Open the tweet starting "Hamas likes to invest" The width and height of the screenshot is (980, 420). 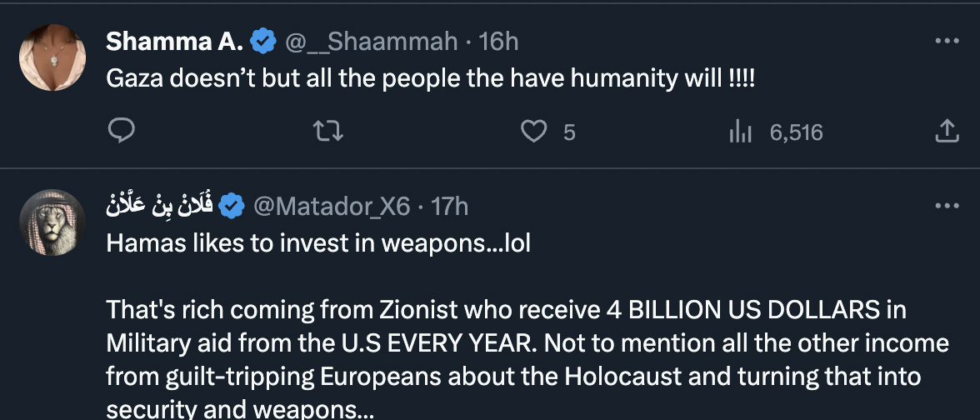coord(318,243)
